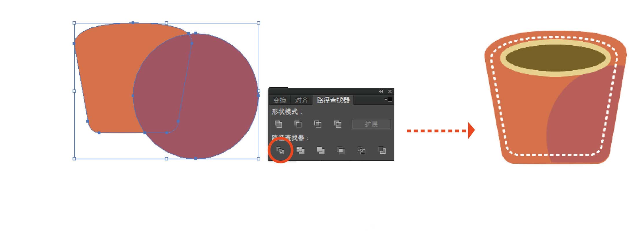Image resolution: width=644 pixels, height=231 pixels.
Task: Collapse the panel with the double-arrow icon
Action: (x=381, y=91)
